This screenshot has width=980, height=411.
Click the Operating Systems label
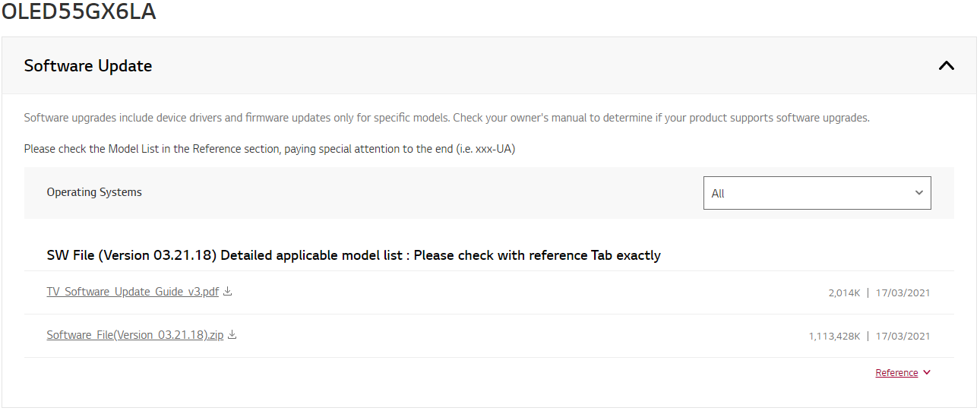[x=94, y=192]
